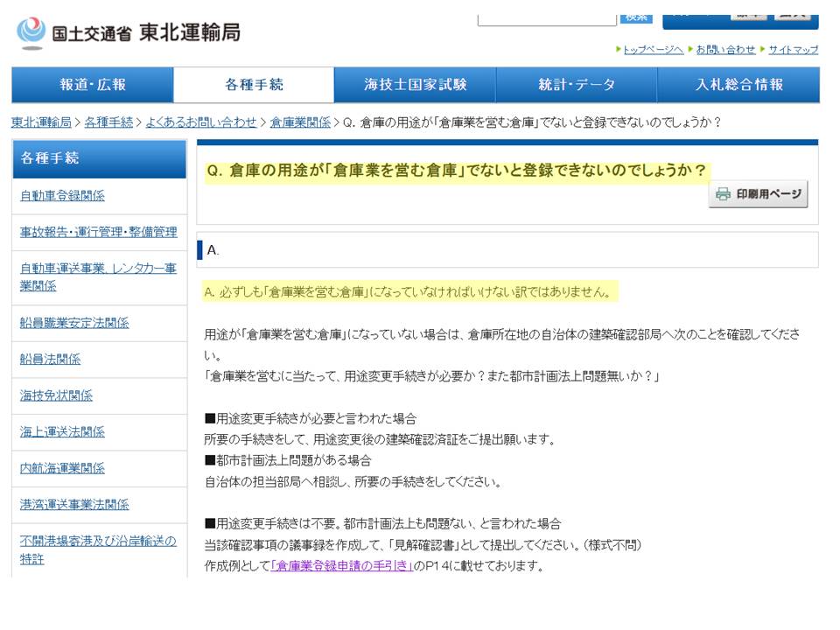The image size is (840, 630).
Task: Switch to 海技士国家試験 tab
Action: 415,85
